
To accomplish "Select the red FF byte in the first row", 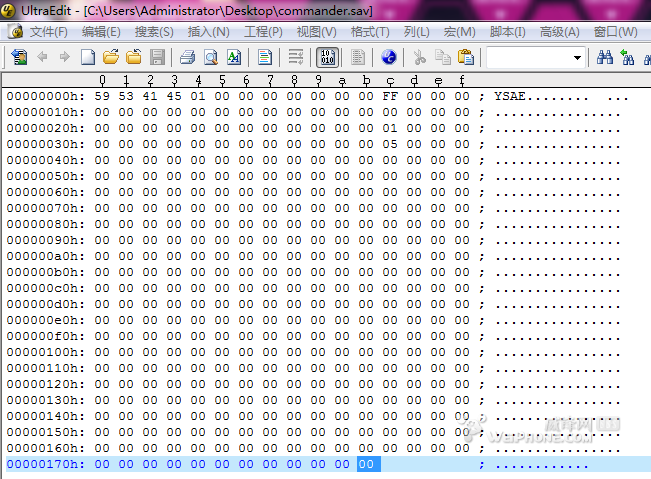I will click(x=389, y=97).
